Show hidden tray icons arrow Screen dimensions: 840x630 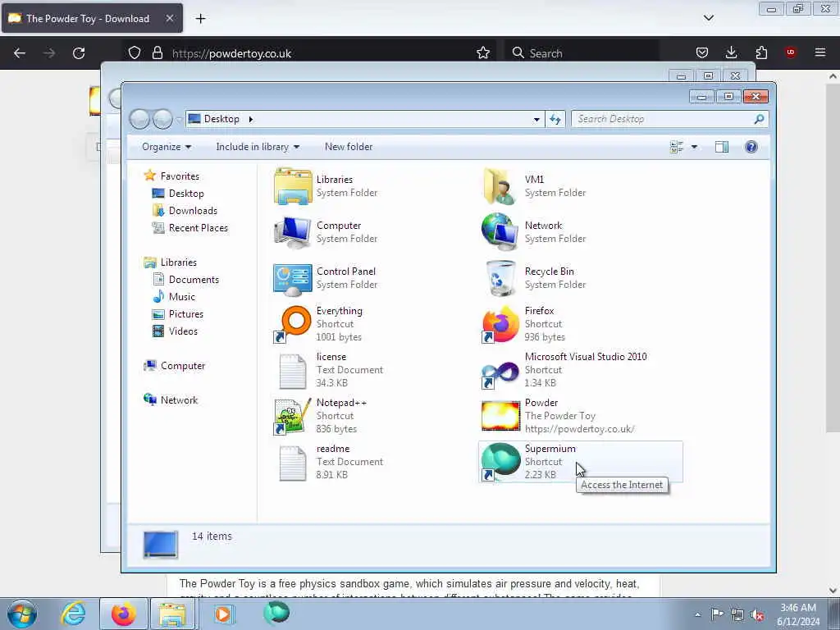coord(697,615)
